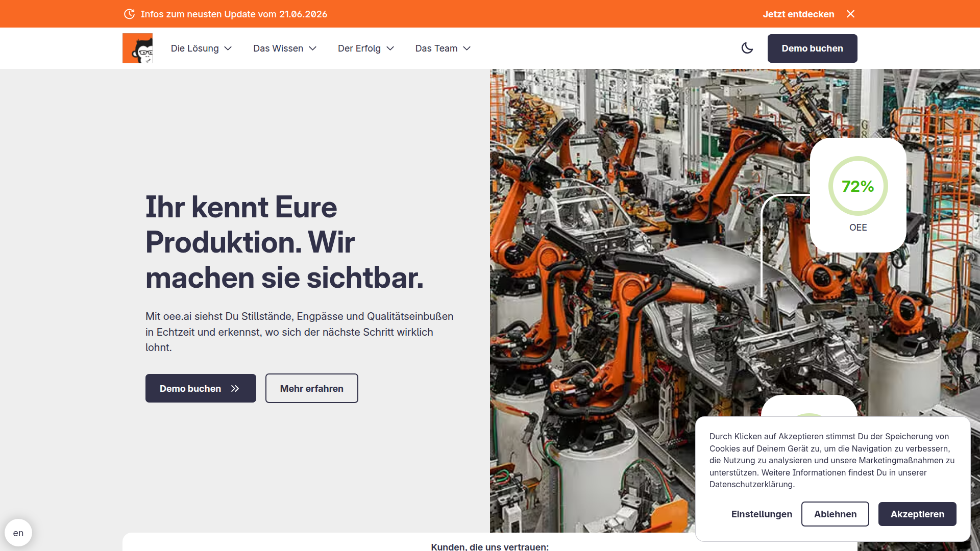Accept cookies with 'Akzeptieren'
Screen dimensions: 980x551
pos(917,514)
